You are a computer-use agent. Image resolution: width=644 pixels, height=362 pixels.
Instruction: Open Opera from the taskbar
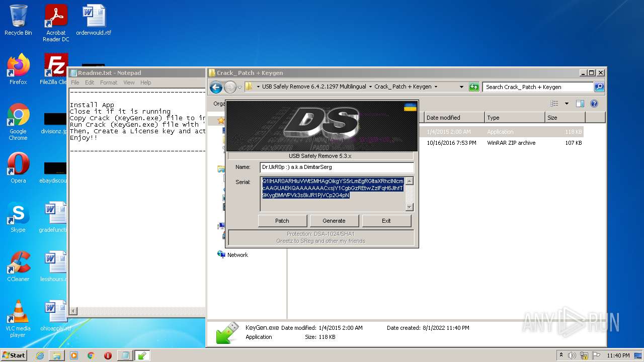pos(108,355)
